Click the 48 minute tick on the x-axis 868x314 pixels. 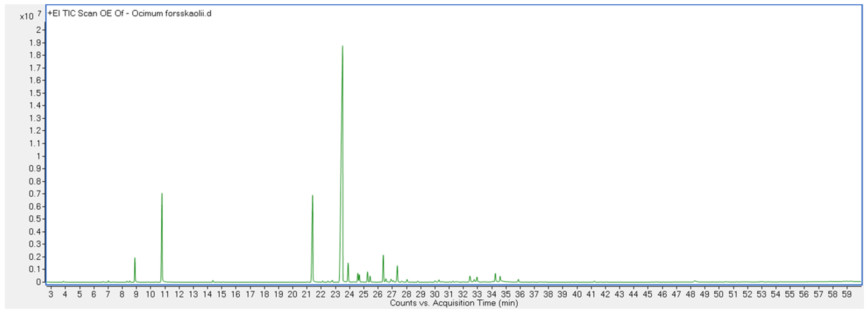(x=690, y=294)
